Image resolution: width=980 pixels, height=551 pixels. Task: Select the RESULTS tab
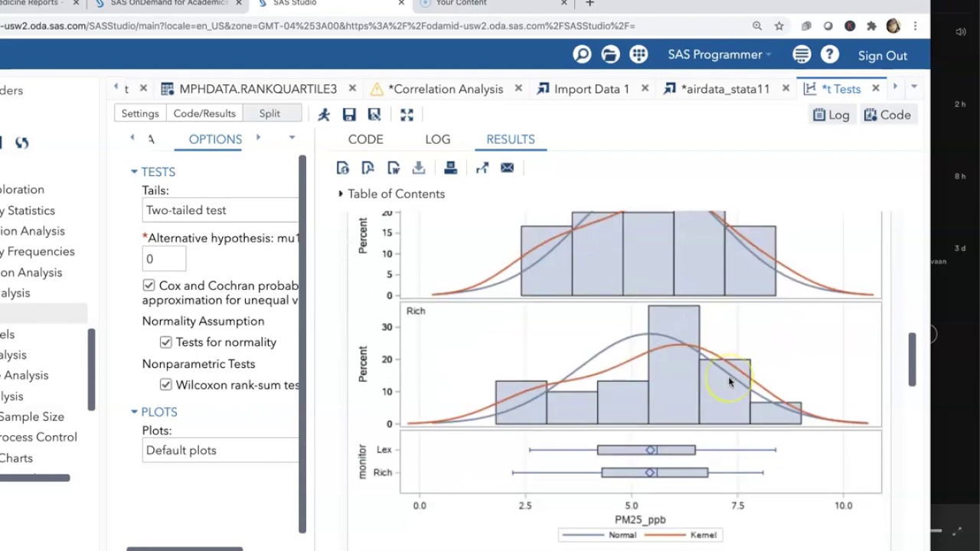click(x=511, y=139)
